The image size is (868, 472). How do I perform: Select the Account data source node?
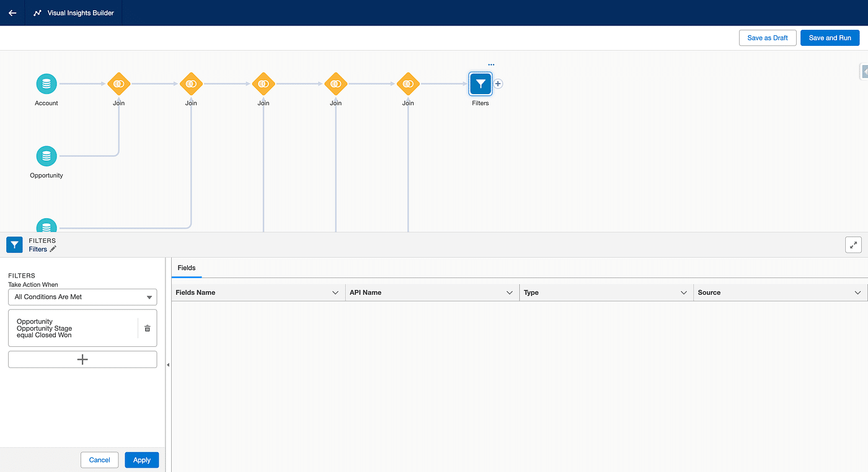tap(46, 84)
